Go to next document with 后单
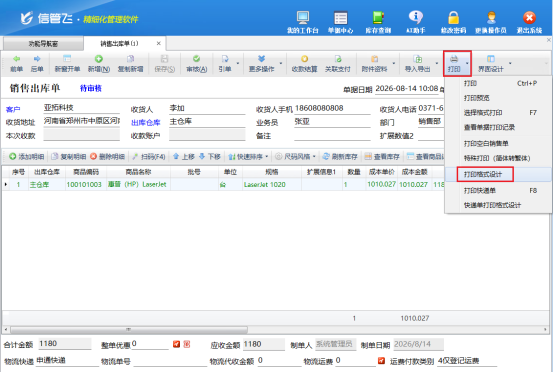The height and width of the screenshot is (372, 554). (x=37, y=64)
